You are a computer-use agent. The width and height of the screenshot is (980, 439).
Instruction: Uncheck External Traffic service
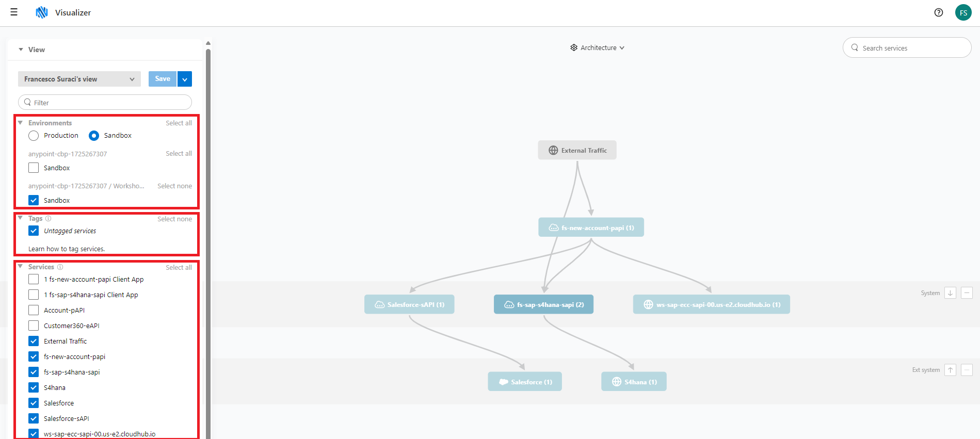pos(34,341)
